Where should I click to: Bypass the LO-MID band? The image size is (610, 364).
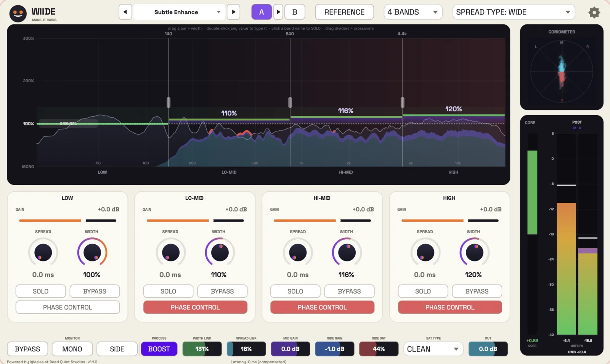pos(222,291)
